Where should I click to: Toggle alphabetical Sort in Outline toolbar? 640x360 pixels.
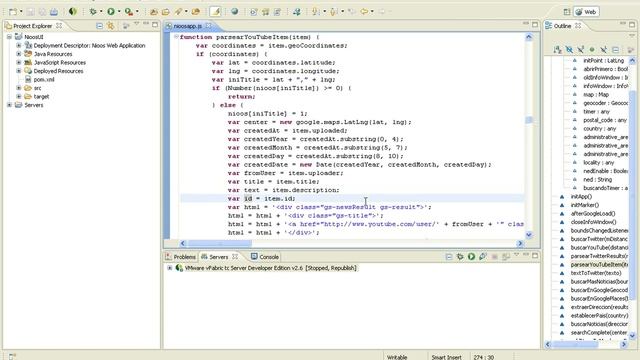[558, 50]
